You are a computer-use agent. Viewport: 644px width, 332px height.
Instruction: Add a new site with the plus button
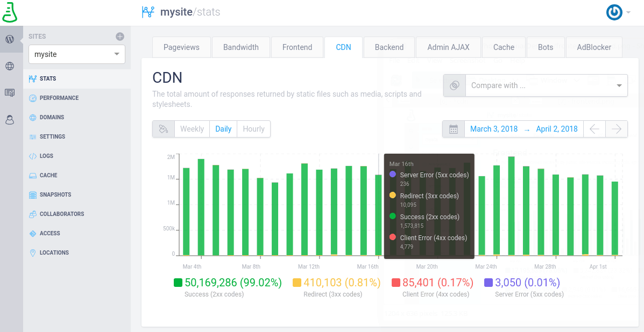pyautogui.click(x=121, y=37)
